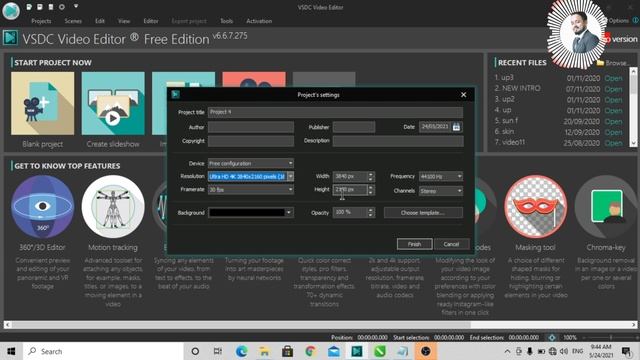Viewport: 640px width, 360px height.
Task: Click the Opacity spinner arrows
Action: tap(371, 212)
